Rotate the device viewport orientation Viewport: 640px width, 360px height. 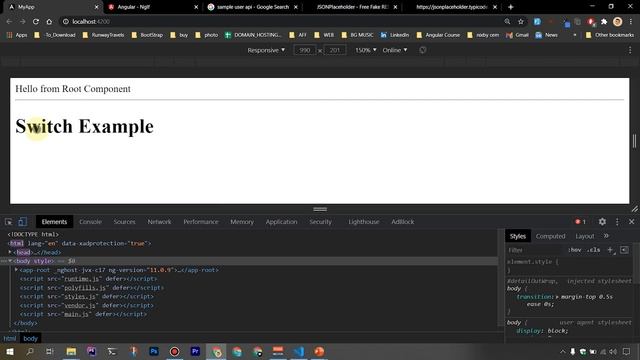click(x=423, y=50)
